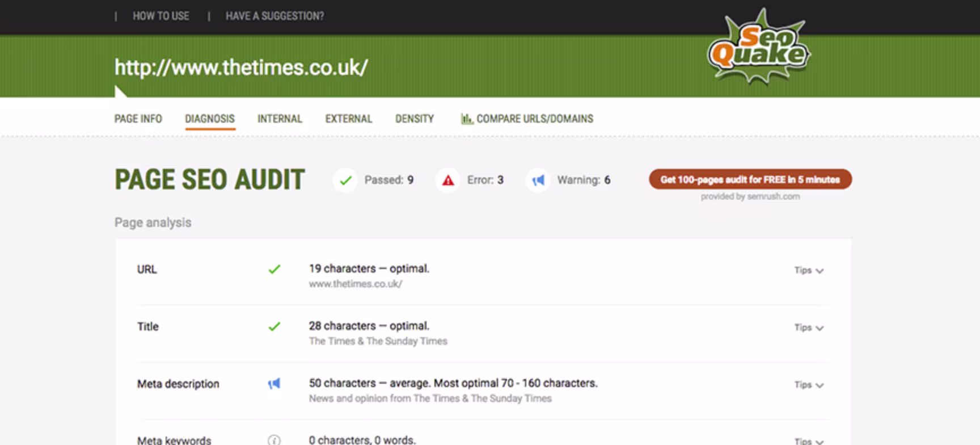Switch to the Page Info tab
The image size is (980, 445).
click(x=138, y=119)
